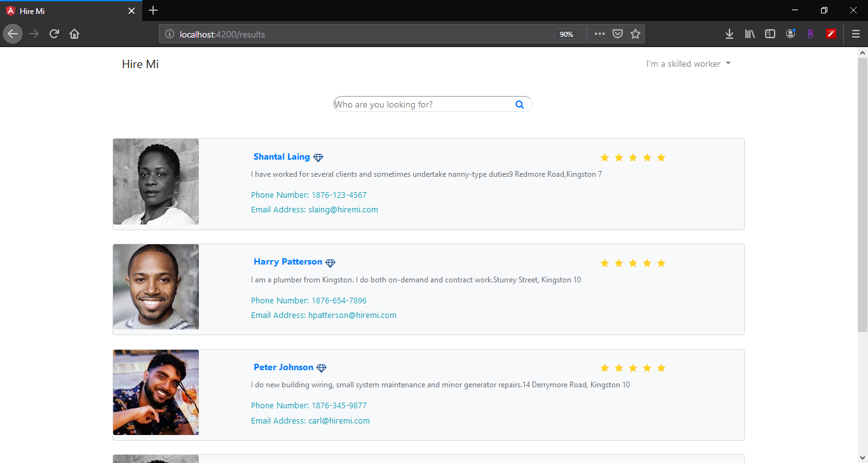Open Firefox account avatar icon
868x463 pixels.
click(x=790, y=34)
